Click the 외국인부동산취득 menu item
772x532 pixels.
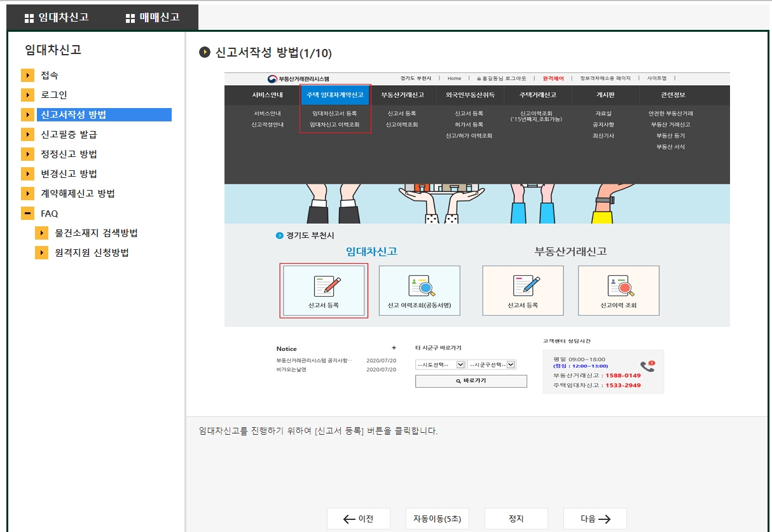[469, 95]
